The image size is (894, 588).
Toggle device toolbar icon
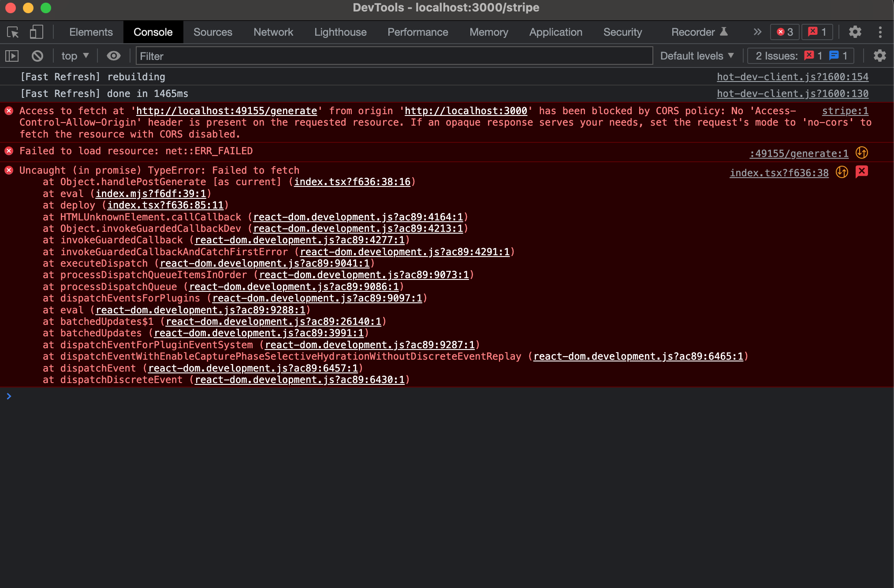[x=36, y=32]
